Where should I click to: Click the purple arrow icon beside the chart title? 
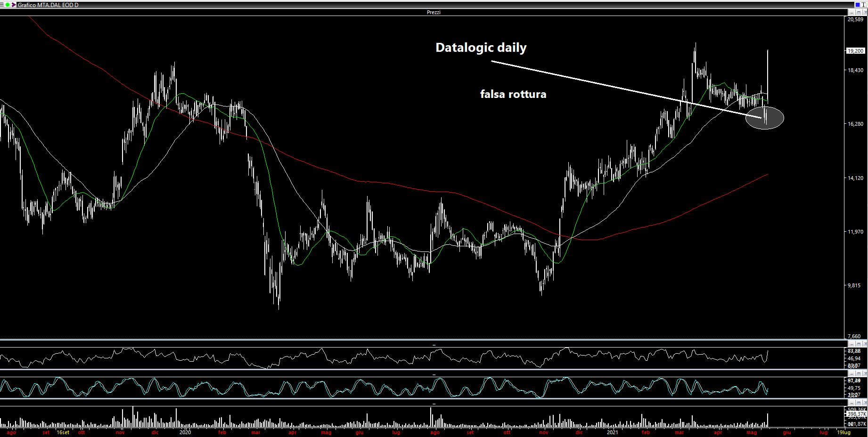click(x=14, y=5)
